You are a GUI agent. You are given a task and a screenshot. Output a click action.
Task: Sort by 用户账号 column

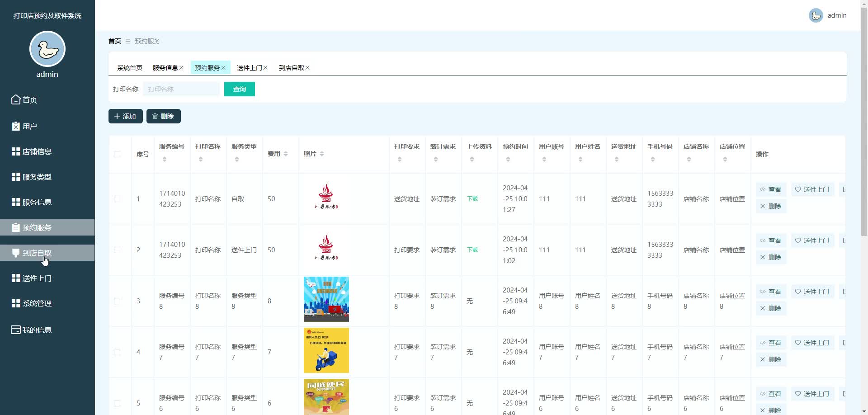point(544,159)
